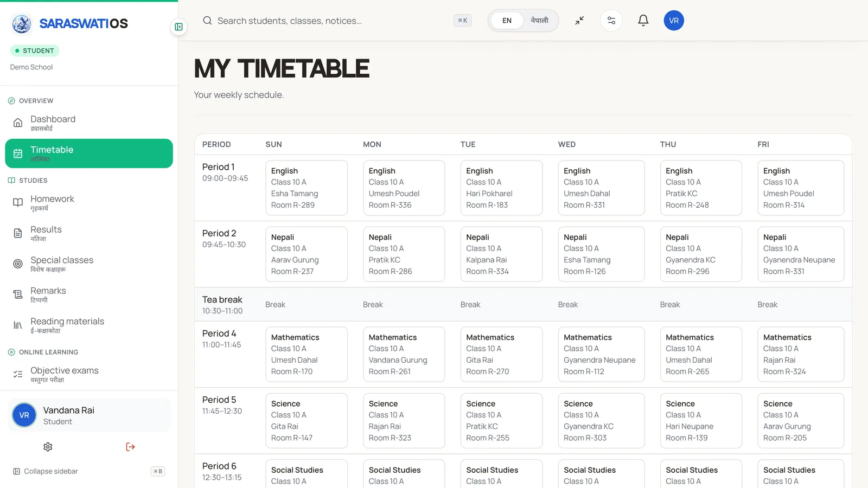
Task: Click the red logout icon
Action: pyautogui.click(x=130, y=447)
